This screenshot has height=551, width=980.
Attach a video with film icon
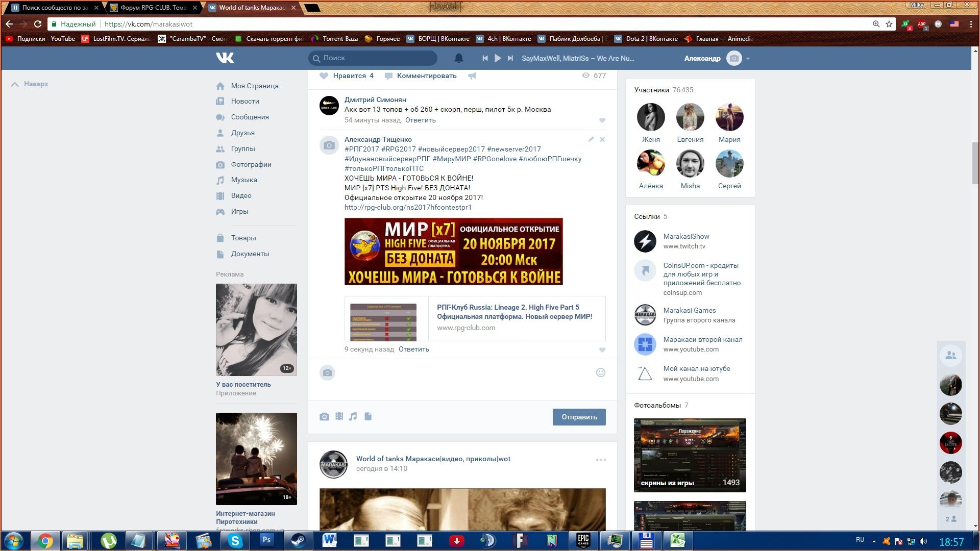click(339, 416)
